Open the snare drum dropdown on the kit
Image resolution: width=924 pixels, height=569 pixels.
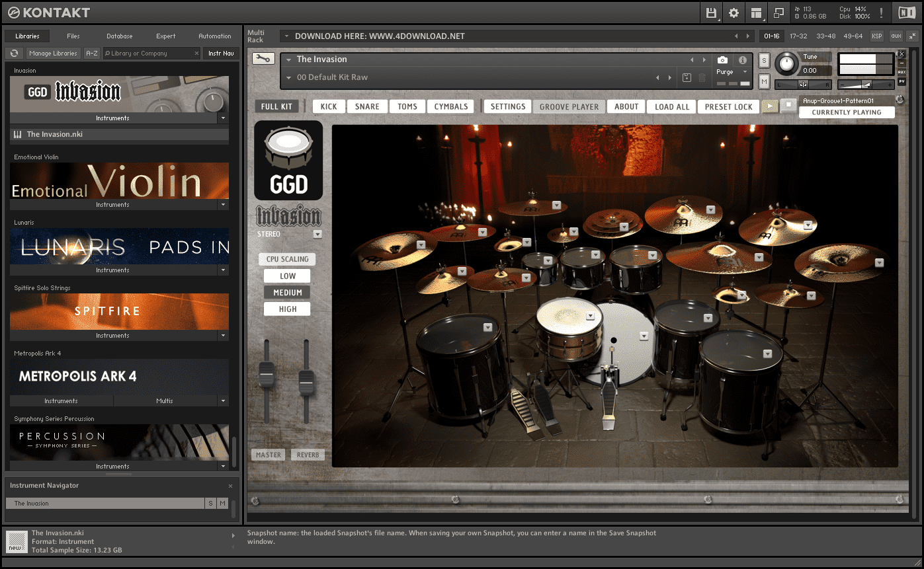pyautogui.click(x=591, y=317)
